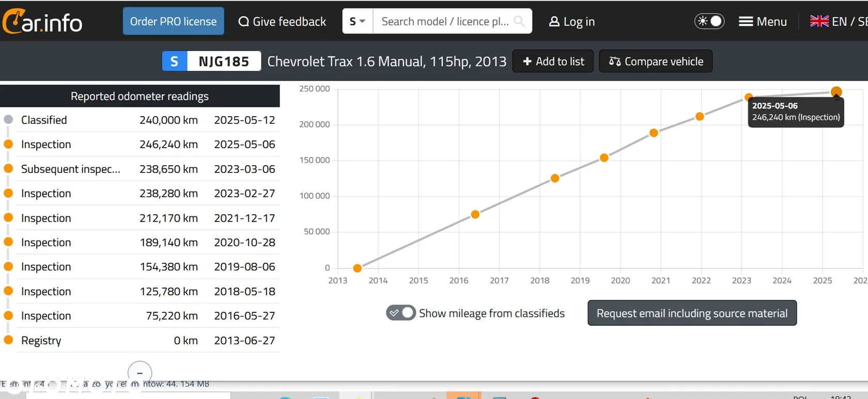Click the grey timeline dot beside Classified
This screenshot has height=399, width=868.
tap(8, 119)
